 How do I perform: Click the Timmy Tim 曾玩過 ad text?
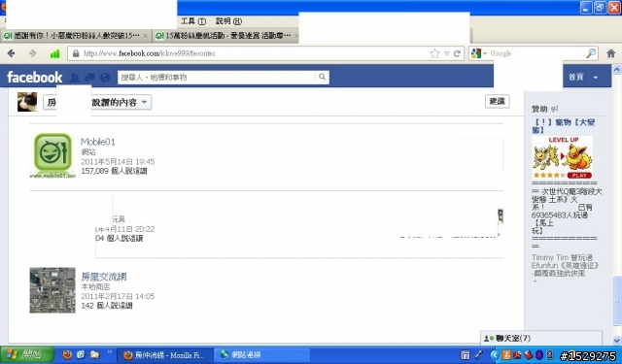562,257
